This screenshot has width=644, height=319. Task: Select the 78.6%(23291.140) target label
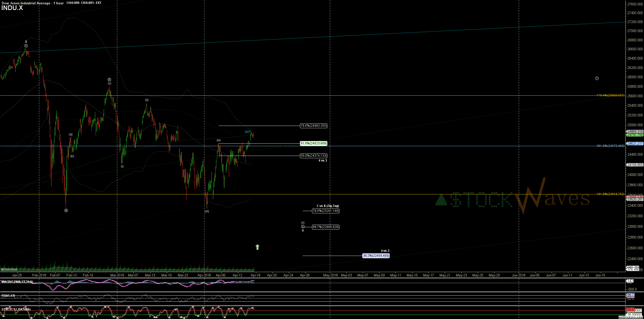[x=326, y=211]
